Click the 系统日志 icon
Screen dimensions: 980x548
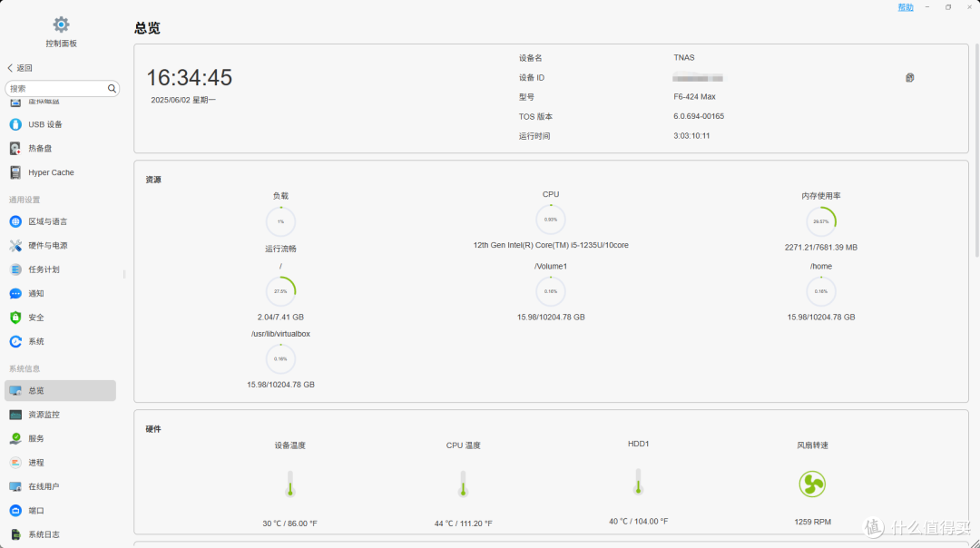click(x=15, y=535)
